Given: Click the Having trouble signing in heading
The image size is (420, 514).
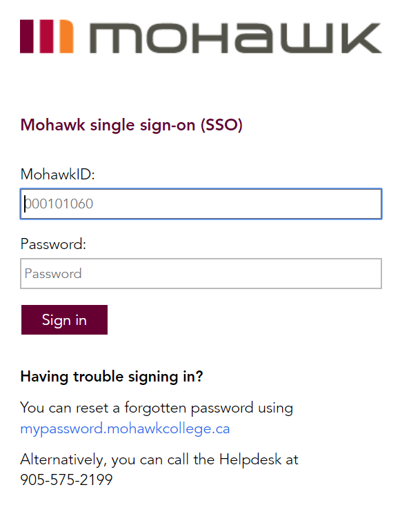Looking at the screenshot, I should (112, 377).
